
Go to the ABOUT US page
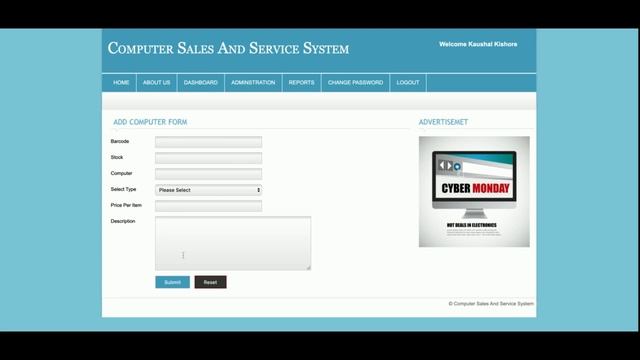pos(156,82)
